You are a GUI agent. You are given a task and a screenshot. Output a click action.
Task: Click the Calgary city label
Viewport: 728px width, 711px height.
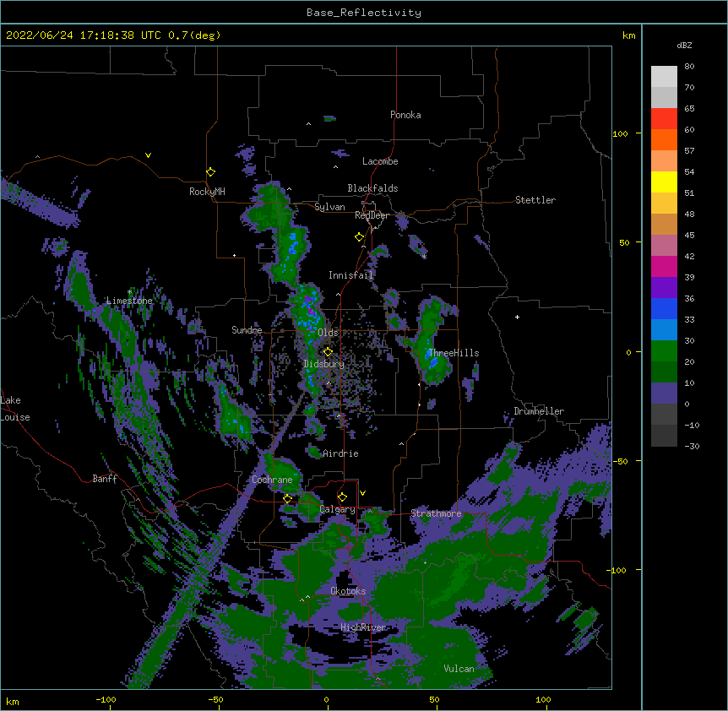tap(338, 509)
